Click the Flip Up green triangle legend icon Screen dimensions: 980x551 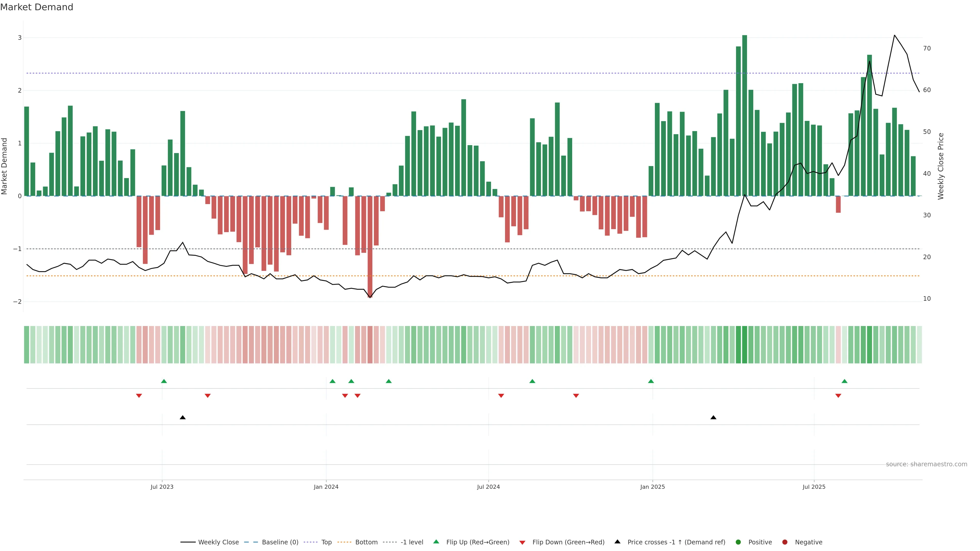pyautogui.click(x=436, y=542)
